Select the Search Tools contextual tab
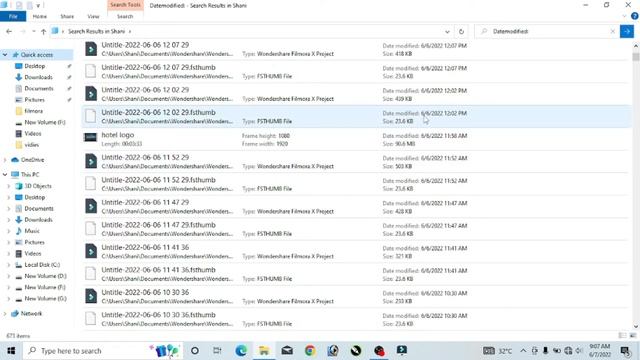 (x=125, y=5)
